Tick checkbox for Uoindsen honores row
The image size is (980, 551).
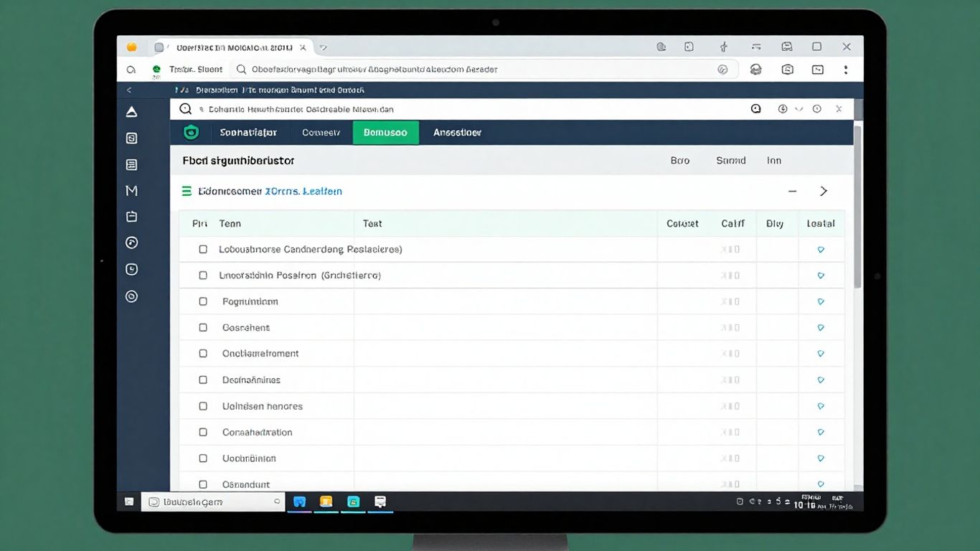[x=203, y=406]
